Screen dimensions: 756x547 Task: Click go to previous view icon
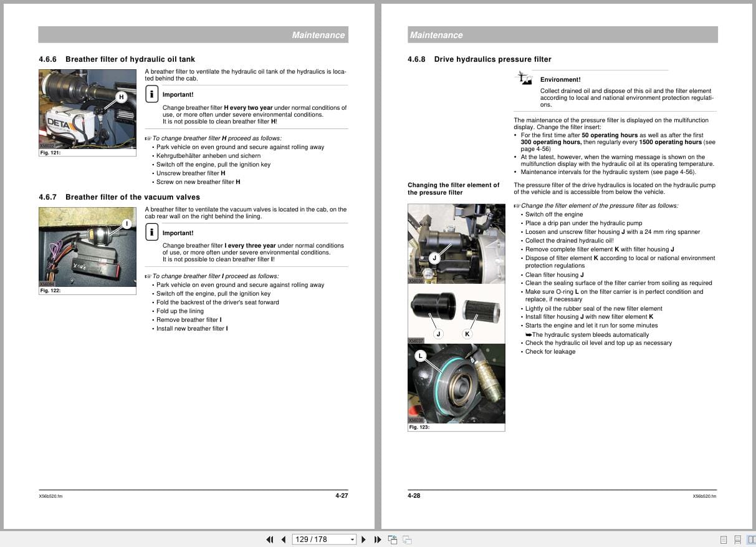(393, 540)
